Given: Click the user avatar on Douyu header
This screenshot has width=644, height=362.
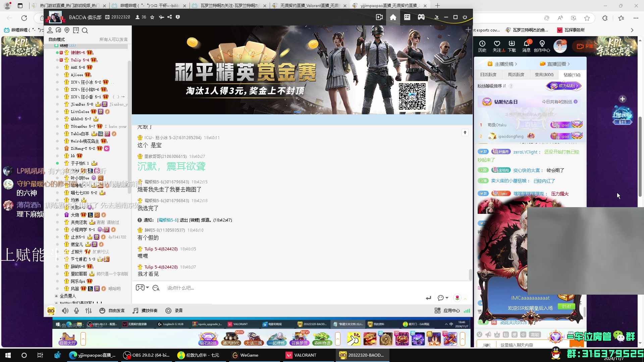Looking at the screenshot, I should pyautogui.click(x=560, y=46).
